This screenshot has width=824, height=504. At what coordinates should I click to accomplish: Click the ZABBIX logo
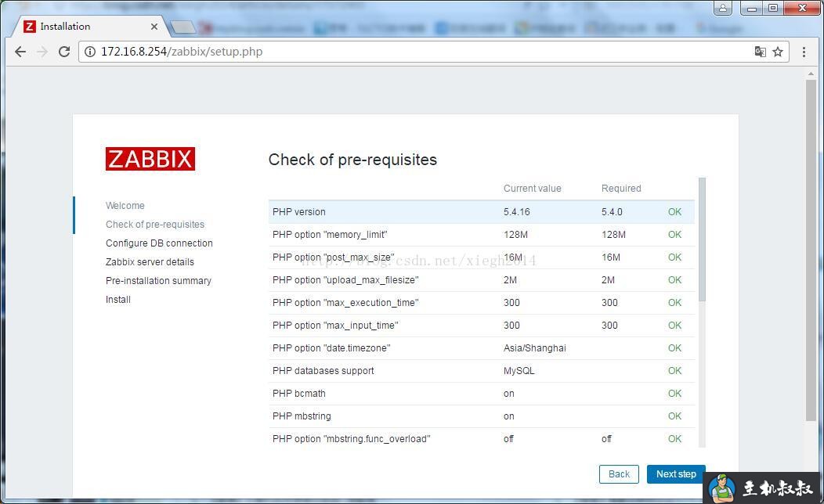(x=150, y=158)
